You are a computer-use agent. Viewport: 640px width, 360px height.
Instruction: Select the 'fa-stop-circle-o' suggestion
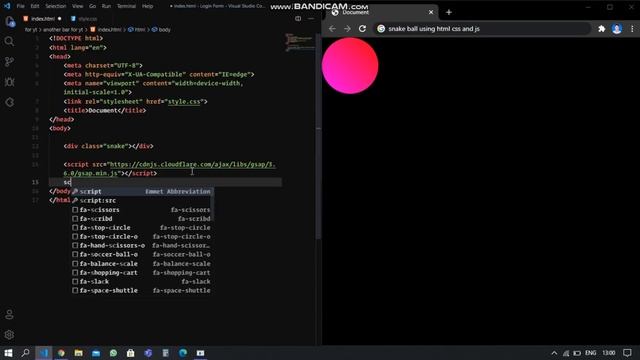pos(142,237)
